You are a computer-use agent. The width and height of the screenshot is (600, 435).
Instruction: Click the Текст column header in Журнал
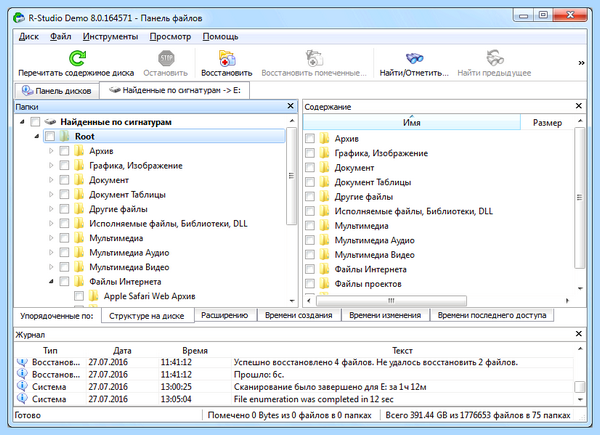coord(402,350)
